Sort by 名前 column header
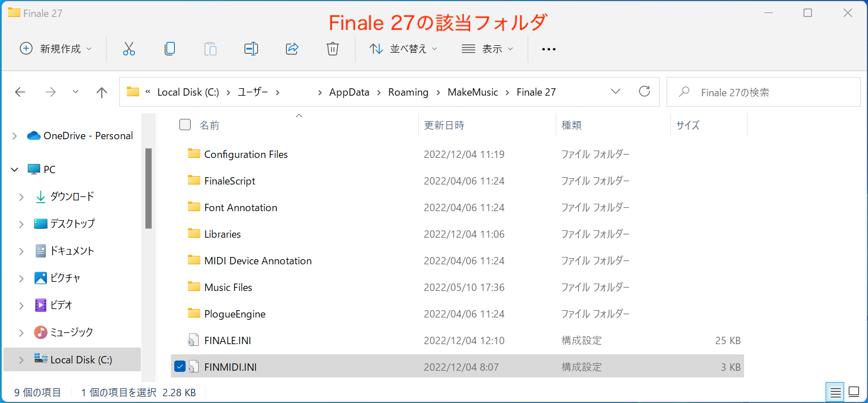 point(209,125)
